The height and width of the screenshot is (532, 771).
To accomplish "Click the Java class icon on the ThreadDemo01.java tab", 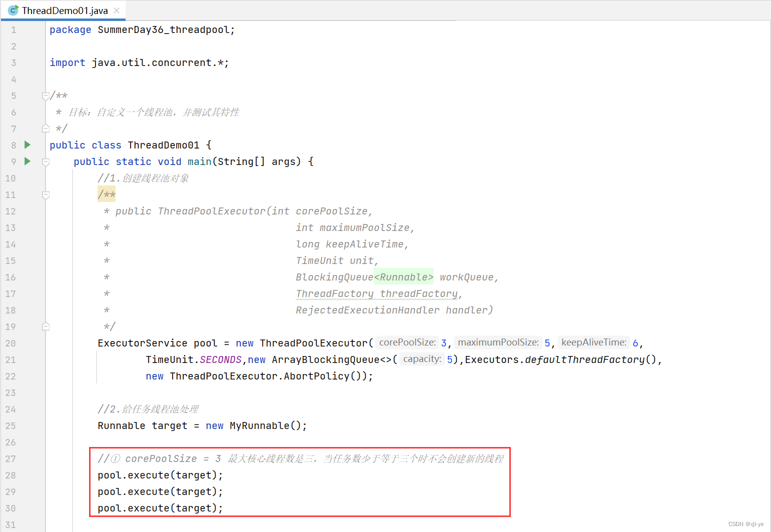I will 14,10.
